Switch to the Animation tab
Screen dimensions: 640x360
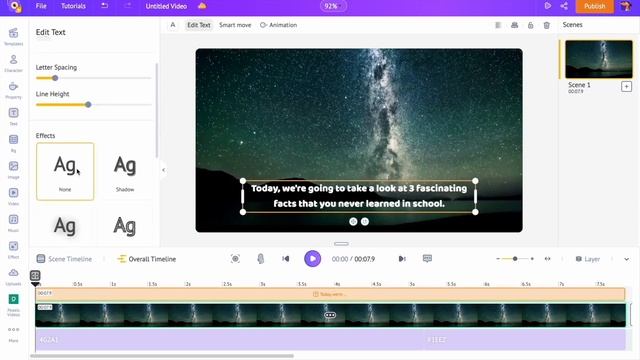click(x=278, y=25)
